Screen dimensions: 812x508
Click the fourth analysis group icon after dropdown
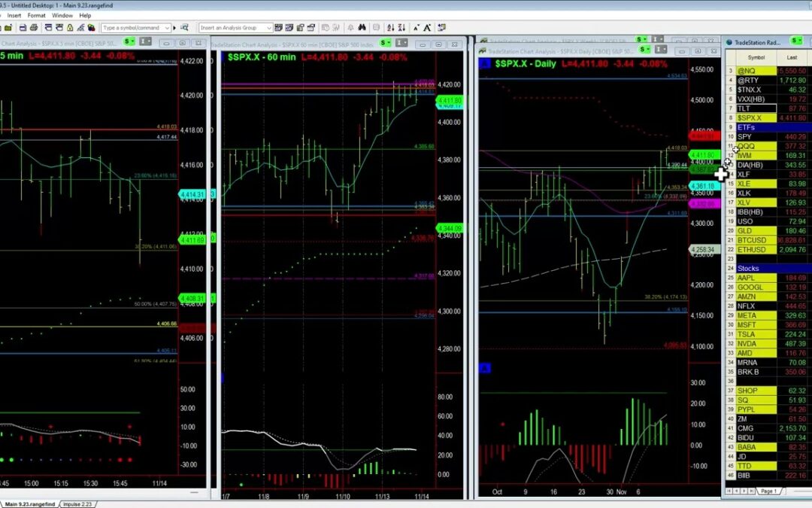311,28
